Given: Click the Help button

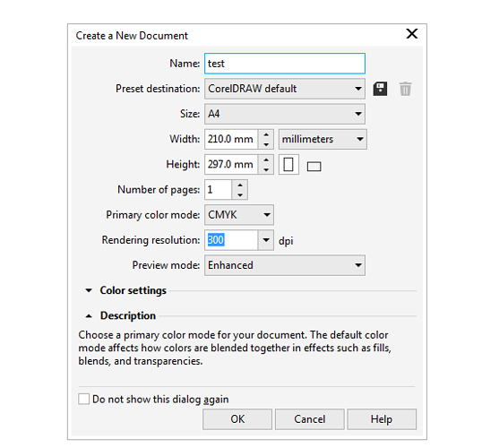Looking at the screenshot, I should point(382,419).
